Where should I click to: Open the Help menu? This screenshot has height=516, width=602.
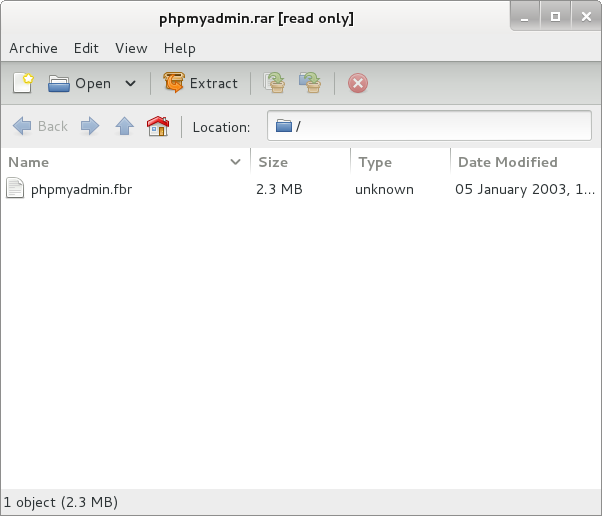tap(180, 49)
